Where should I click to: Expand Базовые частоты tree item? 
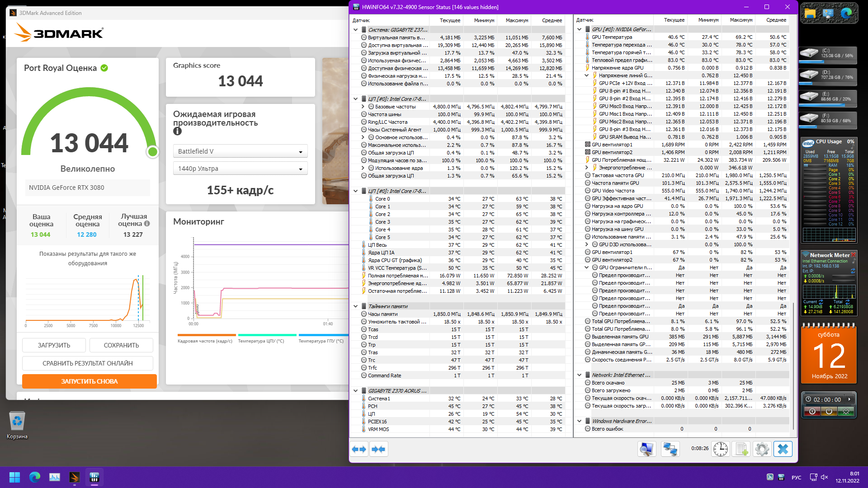point(363,107)
